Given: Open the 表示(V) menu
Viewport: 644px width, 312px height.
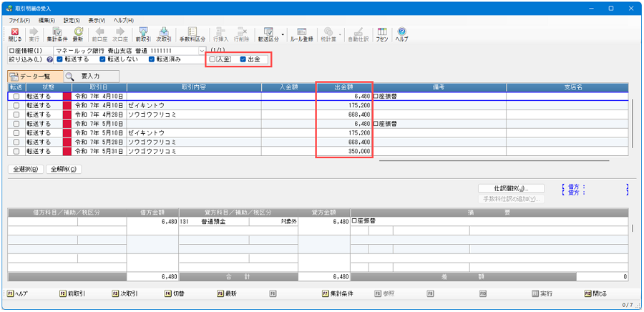Looking at the screenshot, I should [97, 20].
